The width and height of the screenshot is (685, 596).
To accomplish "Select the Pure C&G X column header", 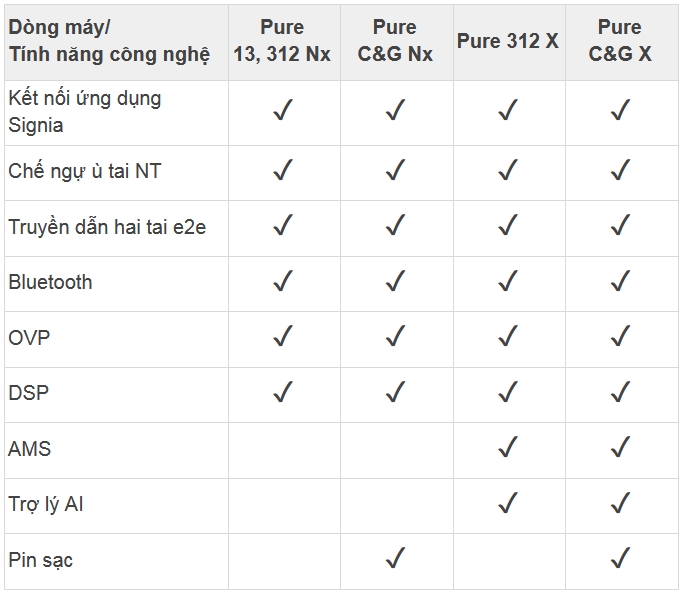I will [620, 41].
